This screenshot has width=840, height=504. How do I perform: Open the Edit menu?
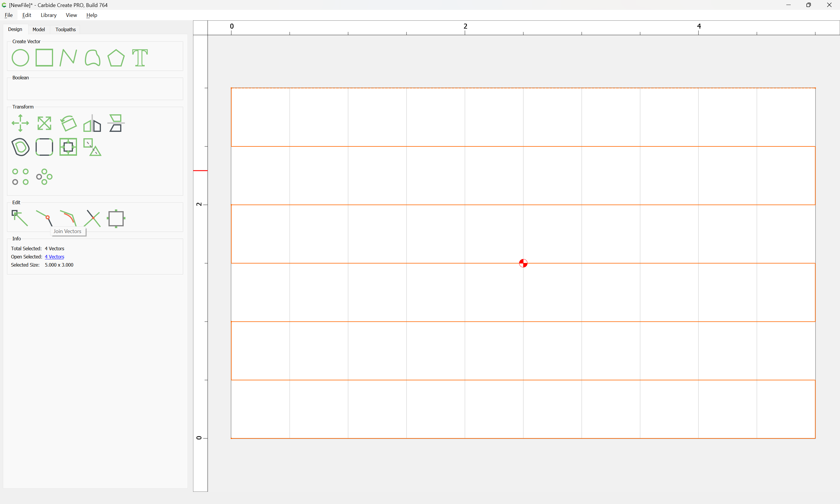click(27, 15)
